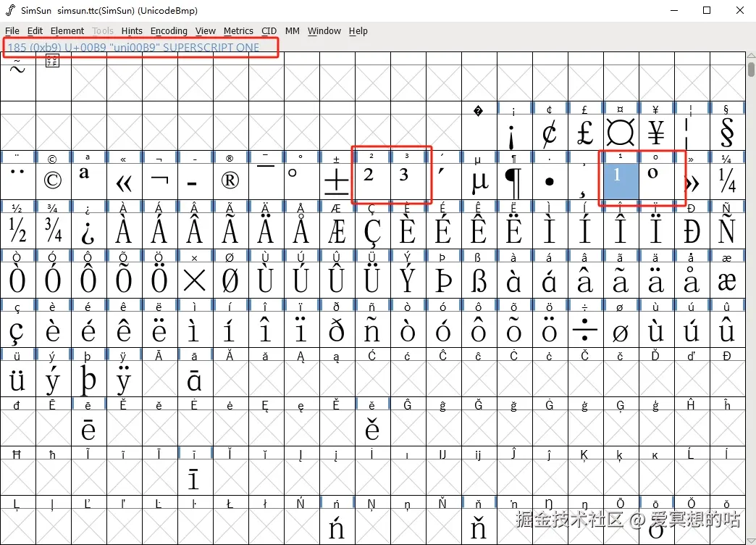Select the one quarter fraction glyph
Screen dimensions: 756x545
(728, 181)
